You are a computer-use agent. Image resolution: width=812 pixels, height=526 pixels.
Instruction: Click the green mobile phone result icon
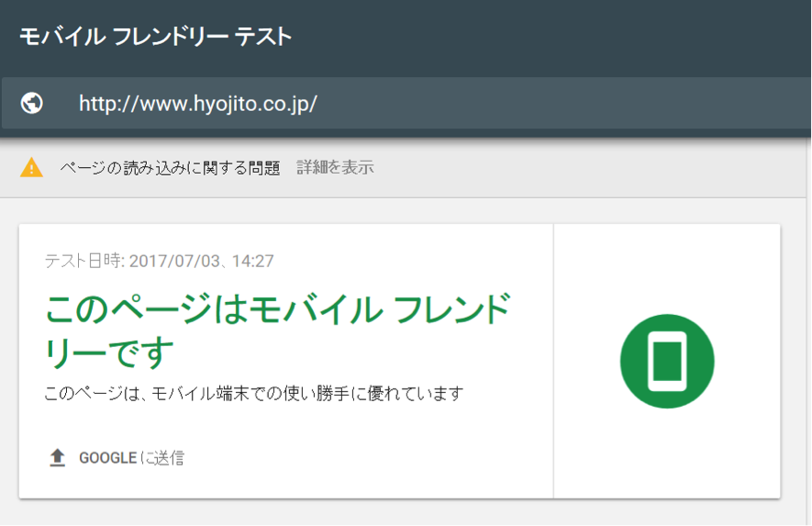click(667, 361)
